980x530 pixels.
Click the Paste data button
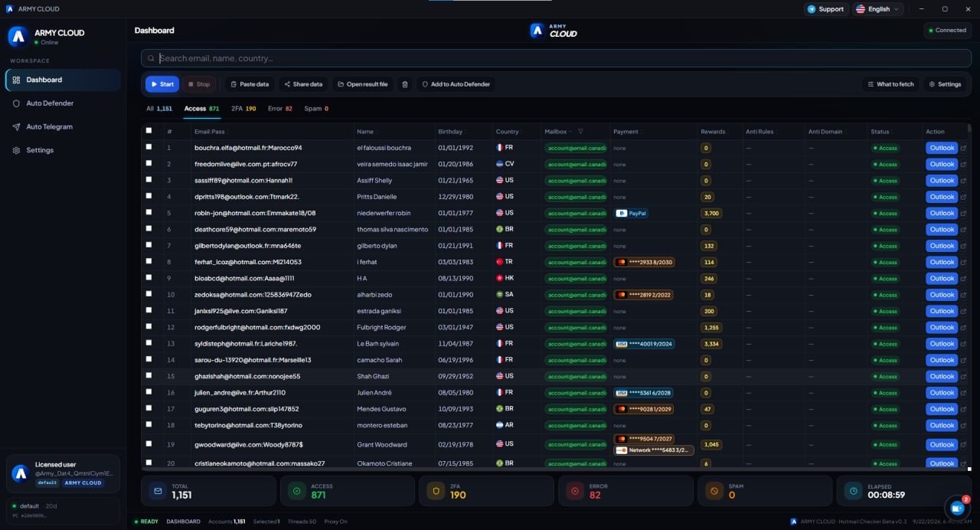[250, 84]
